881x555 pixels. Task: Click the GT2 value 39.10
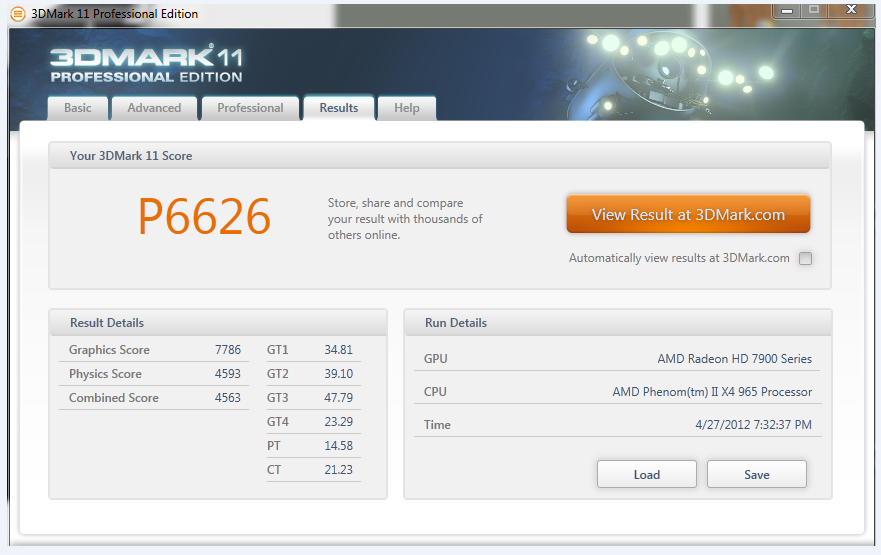pos(338,374)
